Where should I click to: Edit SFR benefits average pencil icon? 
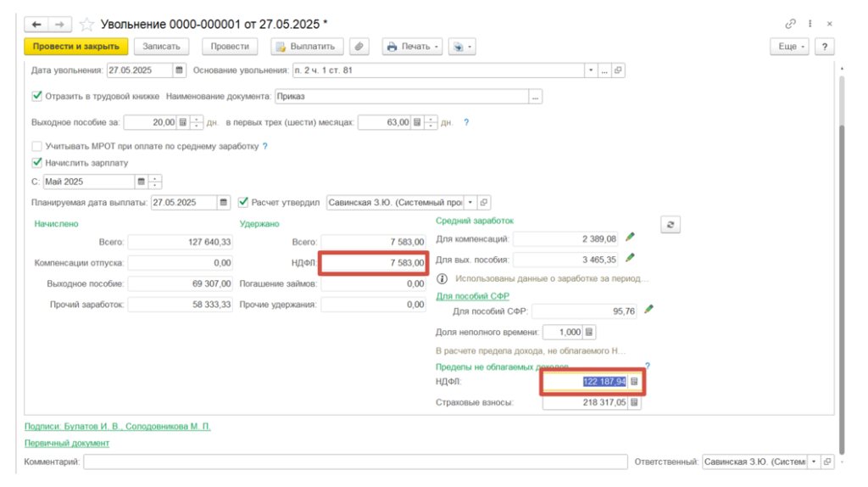[649, 311]
